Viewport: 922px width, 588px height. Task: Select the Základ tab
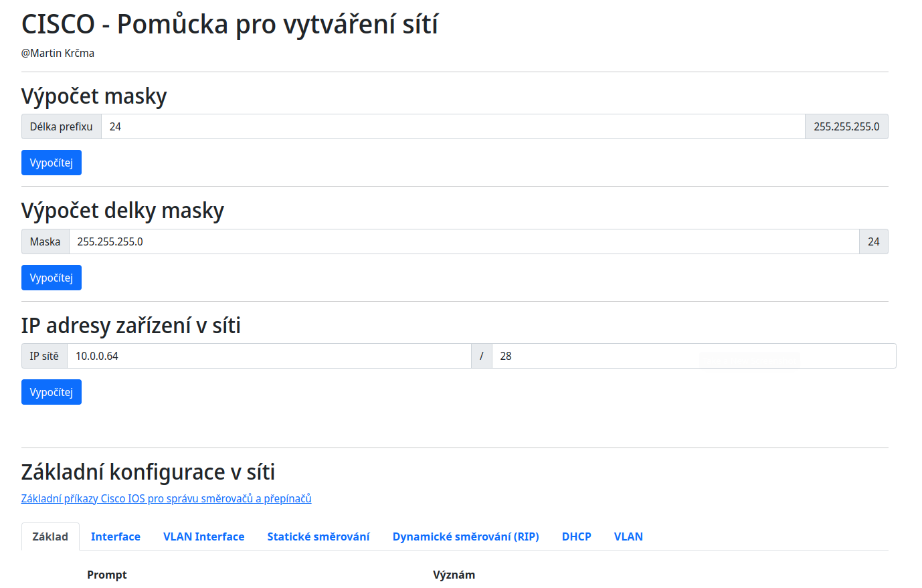(50, 536)
